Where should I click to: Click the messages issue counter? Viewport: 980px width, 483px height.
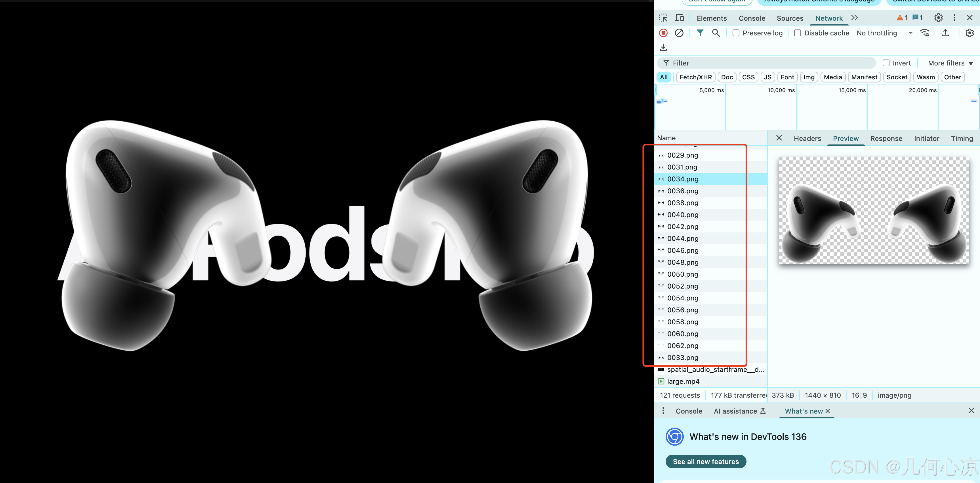[918, 18]
